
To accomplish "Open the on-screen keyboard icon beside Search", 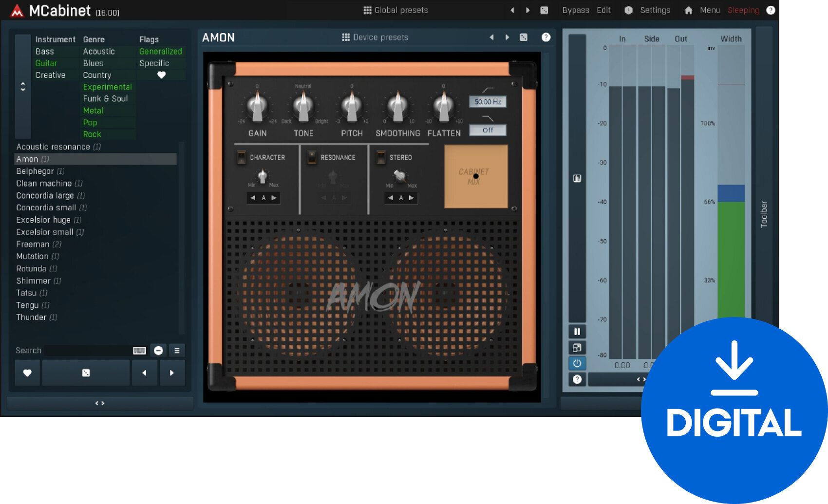I will (139, 350).
